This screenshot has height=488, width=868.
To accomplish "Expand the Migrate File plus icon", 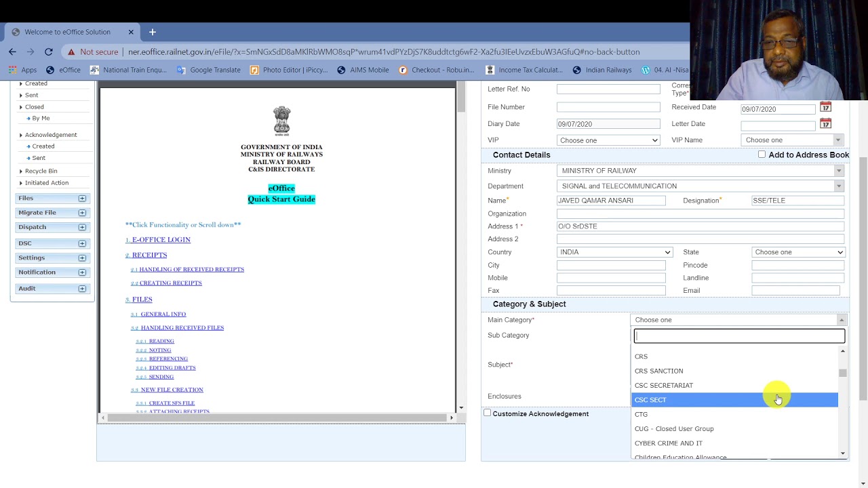I will 82,213.
